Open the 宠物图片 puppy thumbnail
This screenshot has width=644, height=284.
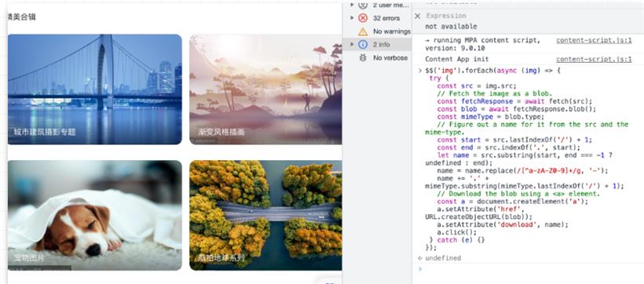94,215
